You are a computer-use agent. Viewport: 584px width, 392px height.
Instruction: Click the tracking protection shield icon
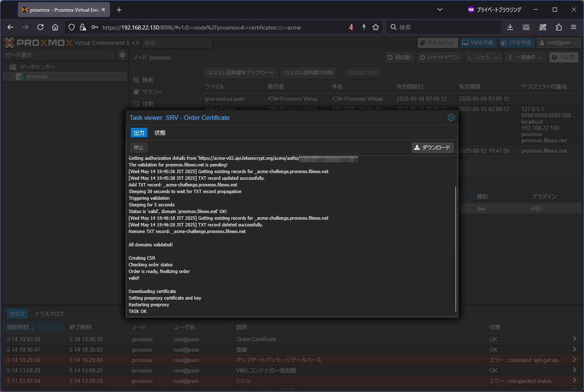pos(72,27)
